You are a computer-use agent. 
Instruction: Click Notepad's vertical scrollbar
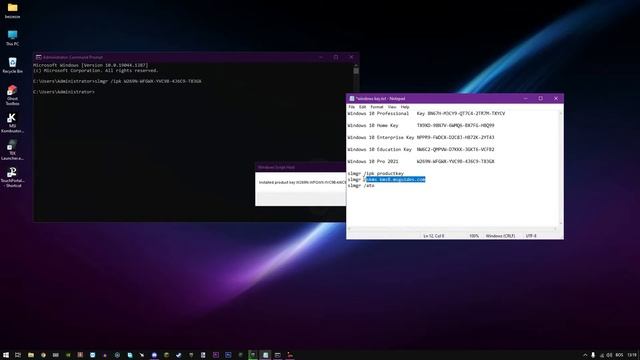click(560, 167)
